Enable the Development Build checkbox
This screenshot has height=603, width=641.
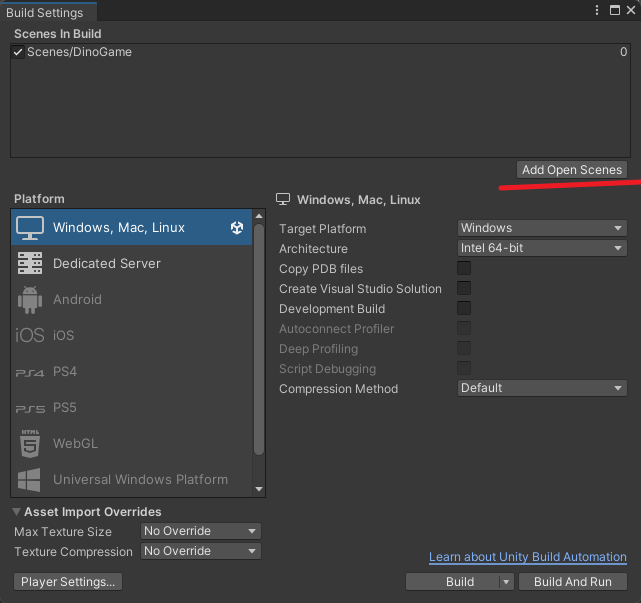pyautogui.click(x=464, y=308)
